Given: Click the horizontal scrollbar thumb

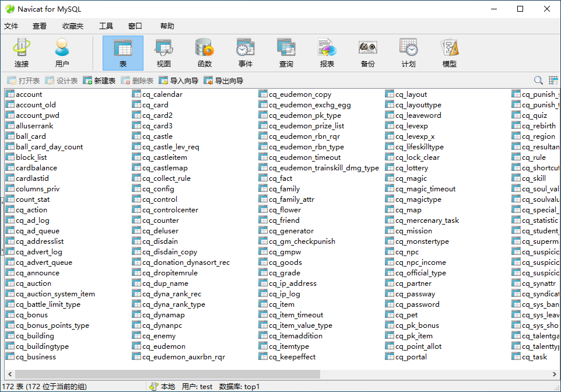Looking at the screenshot, I should coord(167,374).
